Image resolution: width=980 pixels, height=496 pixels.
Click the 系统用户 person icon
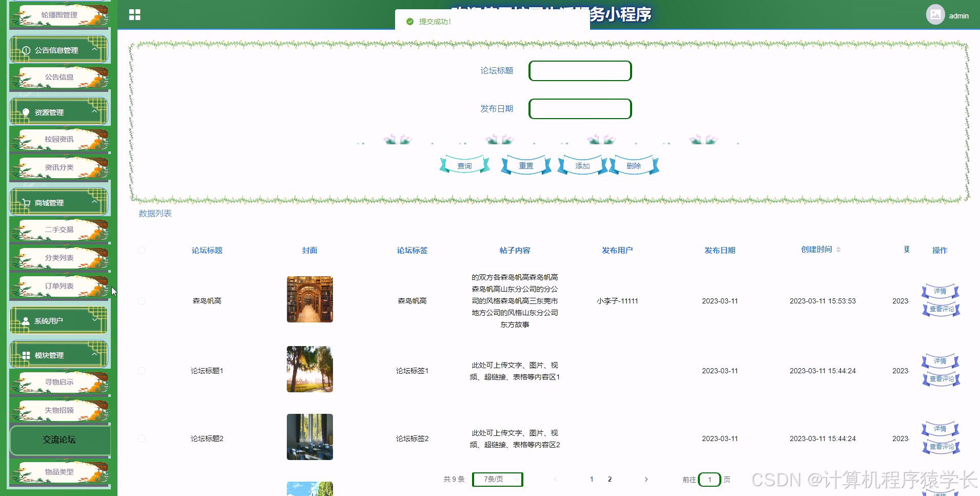point(26,321)
